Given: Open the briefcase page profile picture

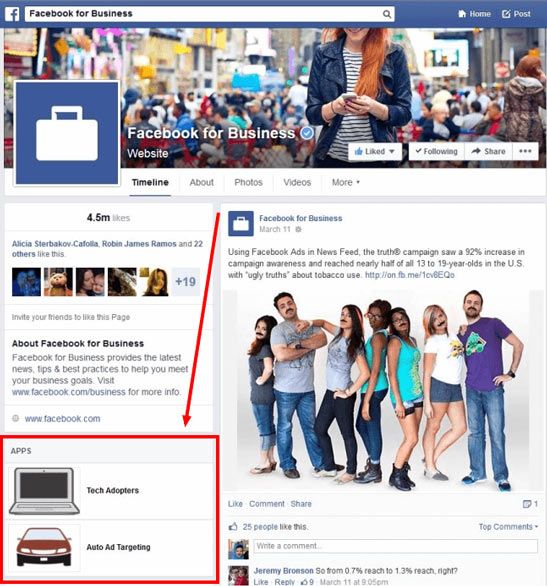Looking at the screenshot, I should click(67, 133).
